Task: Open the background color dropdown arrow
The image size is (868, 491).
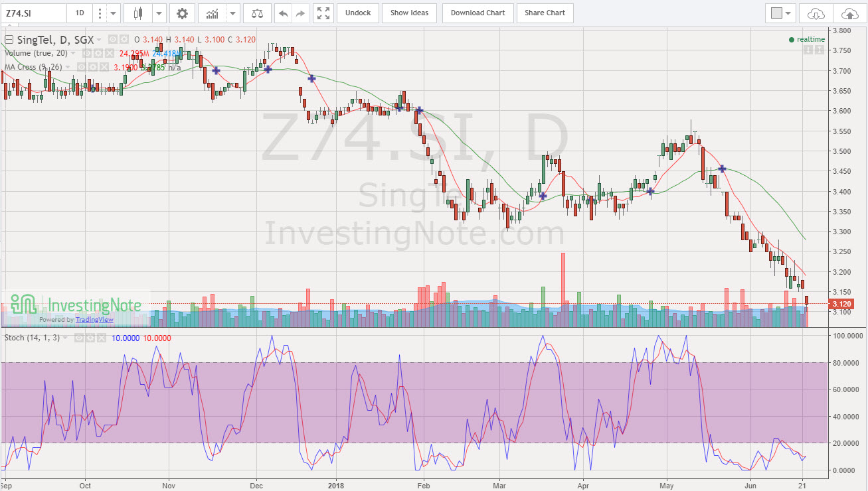Action: 788,13
